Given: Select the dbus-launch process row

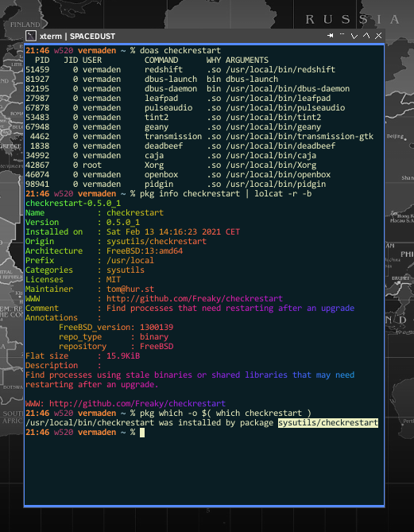Looking at the screenshot, I should click(152, 80).
